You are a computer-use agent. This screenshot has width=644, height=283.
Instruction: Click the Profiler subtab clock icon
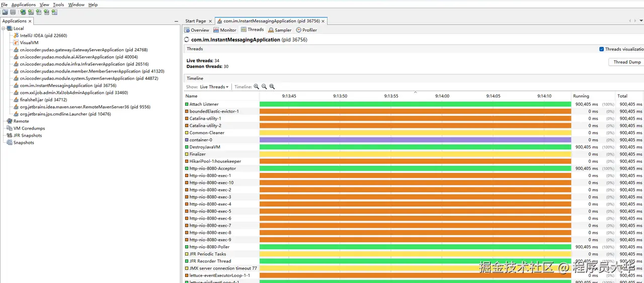[x=299, y=30]
